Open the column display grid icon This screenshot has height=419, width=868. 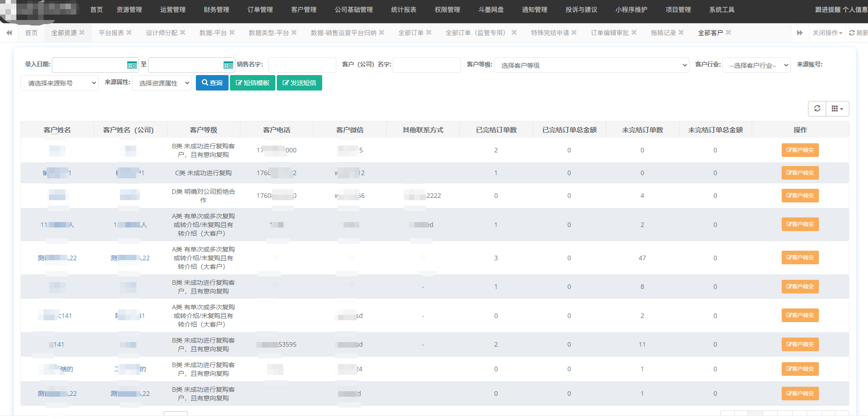[837, 109]
